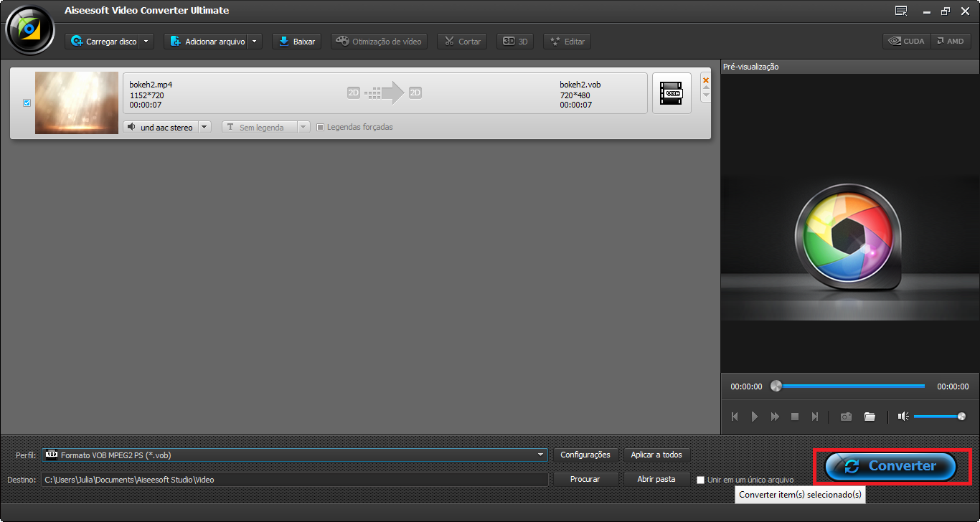Open the feedback icon in the title bar
The width and height of the screenshot is (980, 522).
[900, 10]
